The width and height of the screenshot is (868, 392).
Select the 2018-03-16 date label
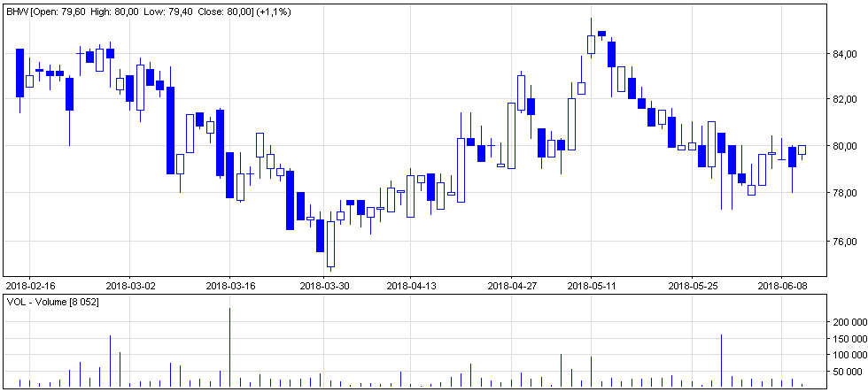(229, 285)
